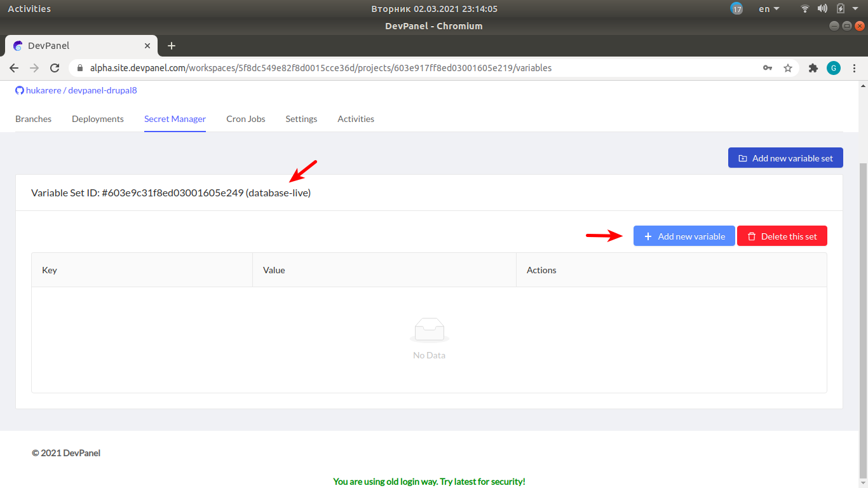Image resolution: width=868 pixels, height=488 pixels.
Task: Open the browser Extensions puzzle icon
Action: (x=813, y=67)
